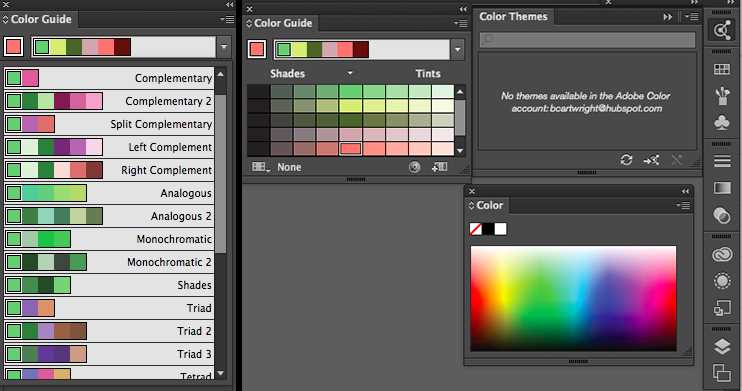Open the Layers panel icon

[722, 347]
